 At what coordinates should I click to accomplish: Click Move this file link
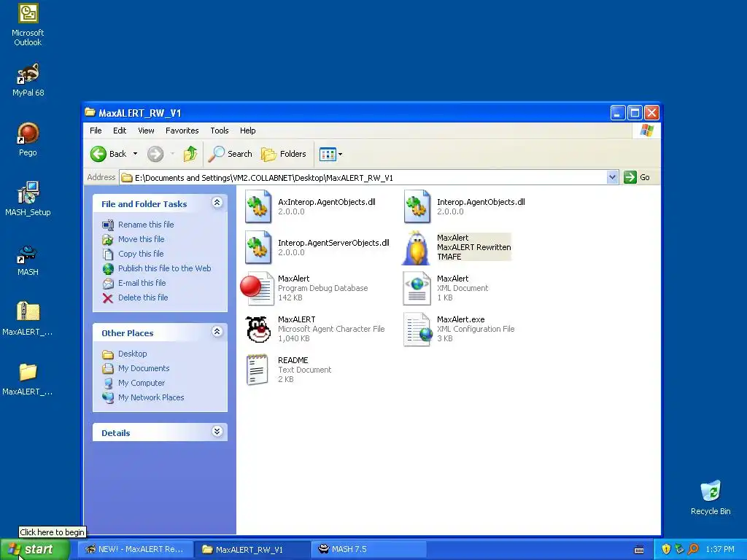pyautogui.click(x=141, y=239)
